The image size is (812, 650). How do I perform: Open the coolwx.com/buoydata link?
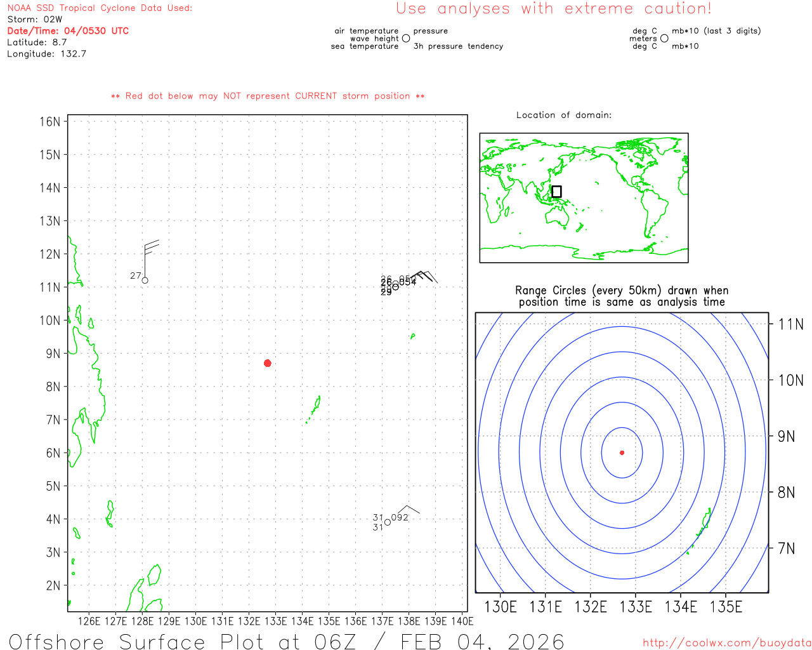pos(727,643)
